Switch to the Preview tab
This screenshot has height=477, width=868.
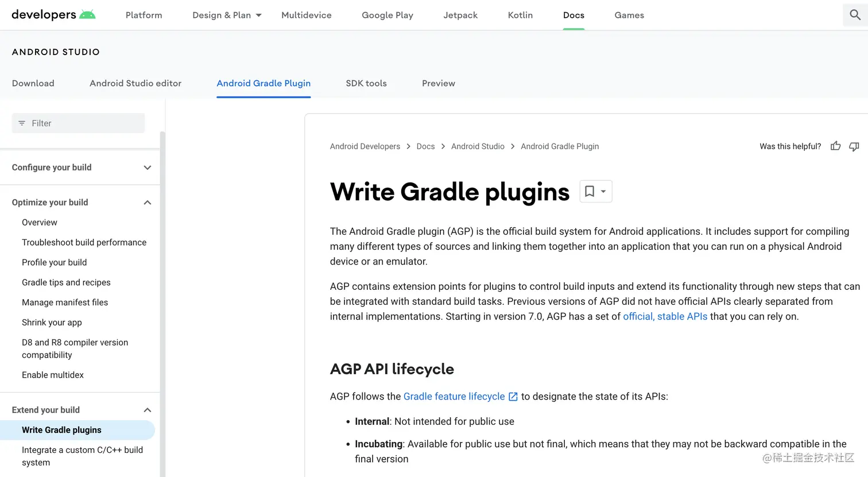pos(439,83)
